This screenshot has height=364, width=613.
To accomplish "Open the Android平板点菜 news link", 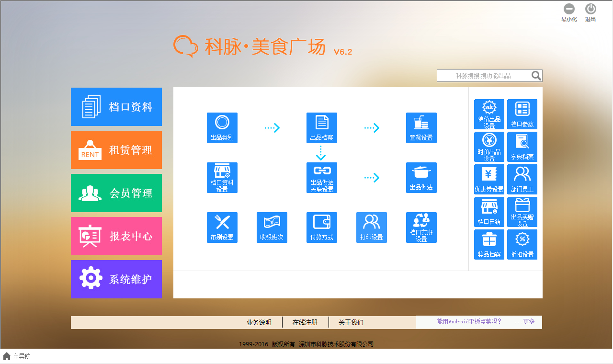I will pos(469,321).
